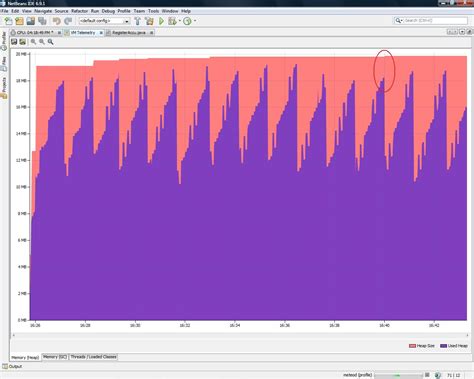This screenshot has width=474, height=379.
Task: Open the Tools menu
Action: coord(153,11)
